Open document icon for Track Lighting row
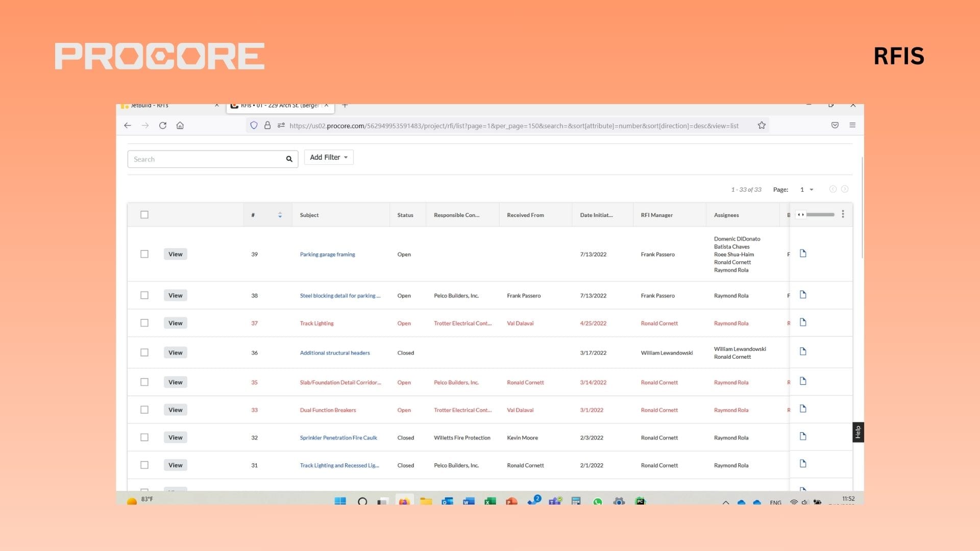The image size is (980, 551). pos(803,322)
